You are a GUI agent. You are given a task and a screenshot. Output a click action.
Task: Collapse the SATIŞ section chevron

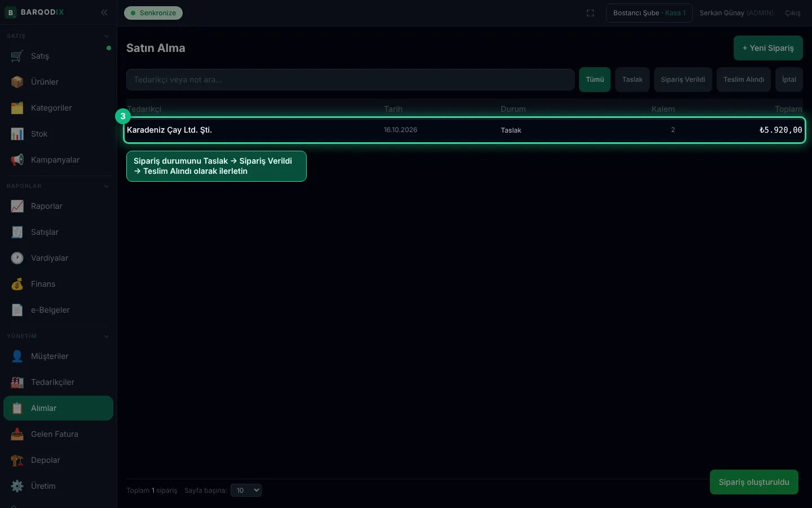[107, 36]
